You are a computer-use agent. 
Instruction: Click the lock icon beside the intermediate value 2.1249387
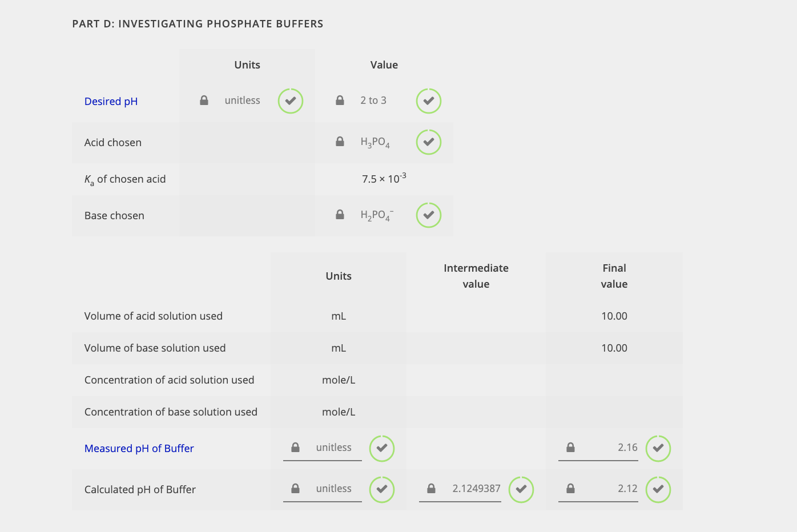[432, 489]
